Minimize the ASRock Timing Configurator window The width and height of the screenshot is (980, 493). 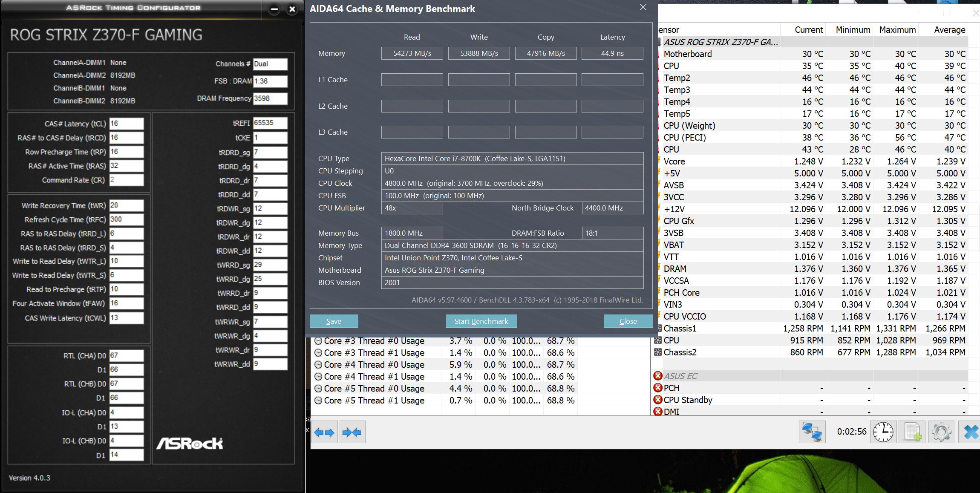click(274, 9)
